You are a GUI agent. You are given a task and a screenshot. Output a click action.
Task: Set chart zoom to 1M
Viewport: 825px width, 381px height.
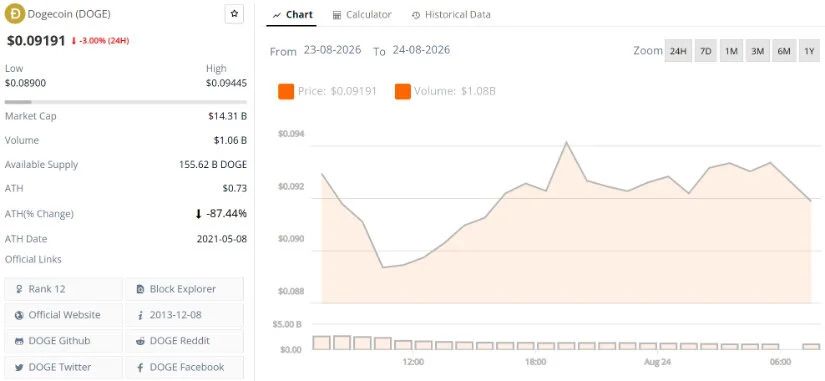point(731,51)
